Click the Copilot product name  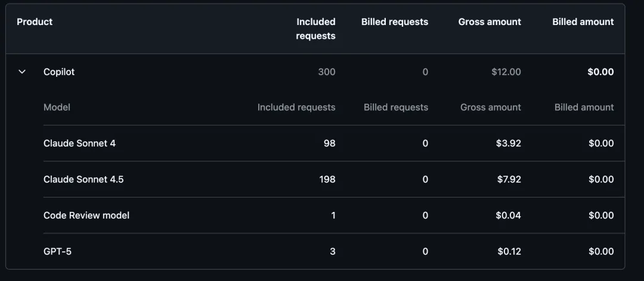pos(59,72)
